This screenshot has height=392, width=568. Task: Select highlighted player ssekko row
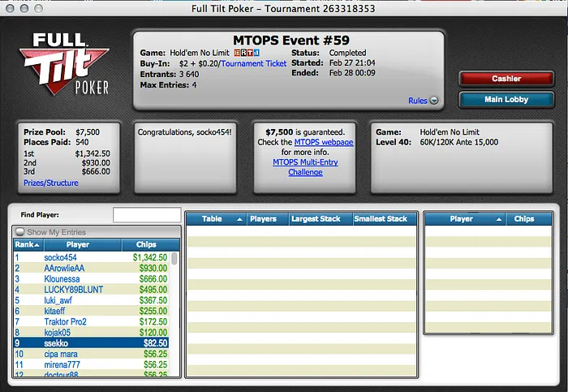click(x=91, y=343)
